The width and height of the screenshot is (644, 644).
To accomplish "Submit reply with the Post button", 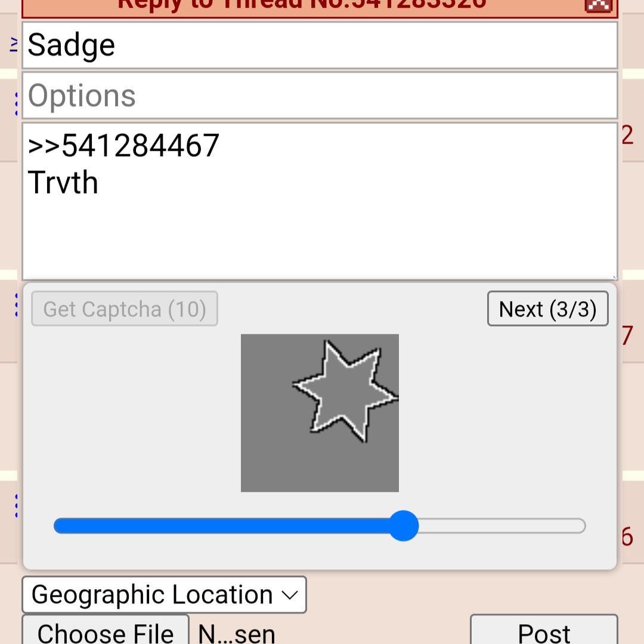I will [544, 630].
